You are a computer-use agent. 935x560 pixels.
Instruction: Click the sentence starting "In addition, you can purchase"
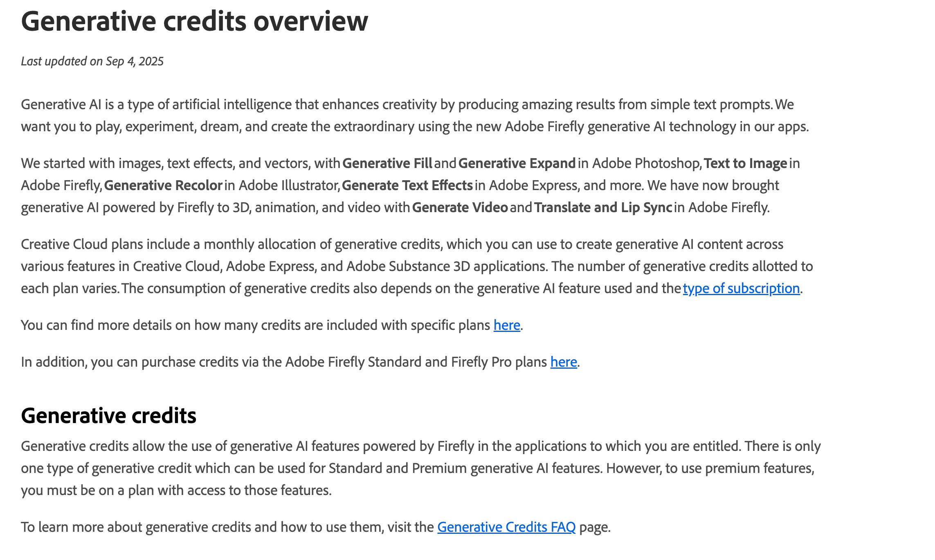click(282, 362)
